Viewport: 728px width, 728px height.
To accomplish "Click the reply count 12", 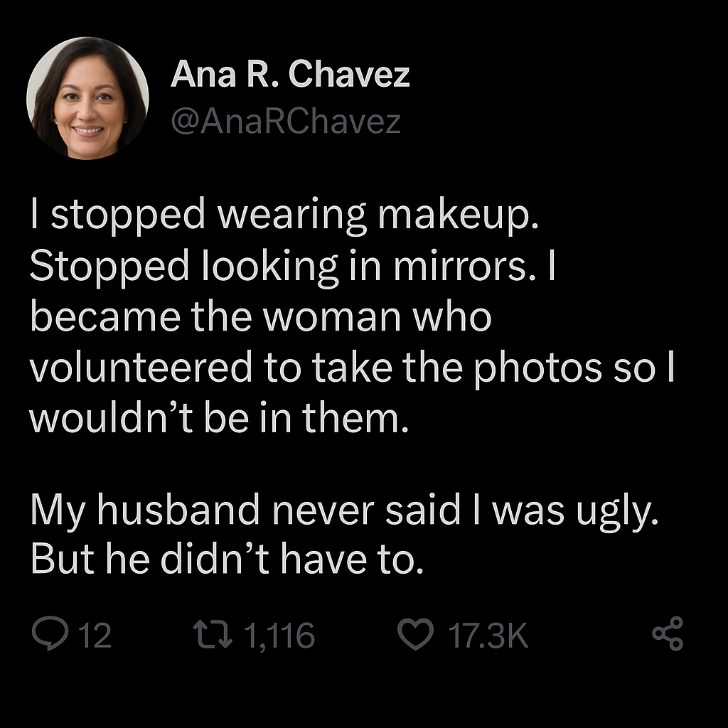I will pyautogui.click(x=95, y=636).
